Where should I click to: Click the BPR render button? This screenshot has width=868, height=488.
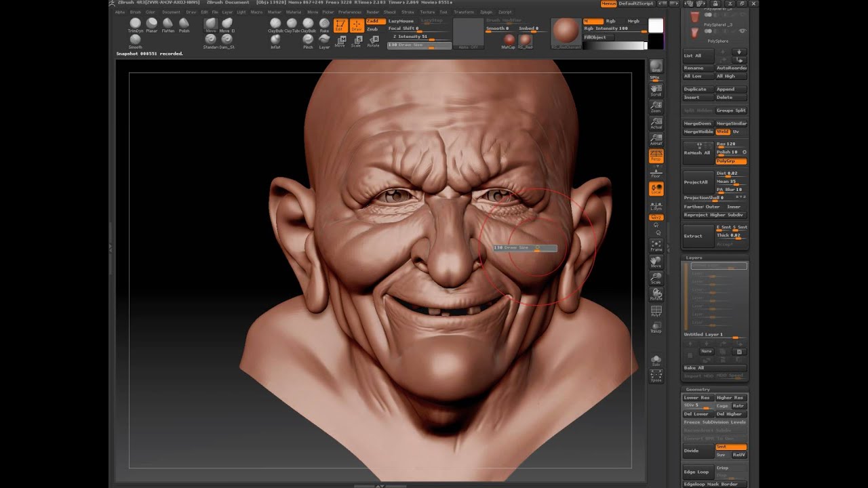pos(656,66)
